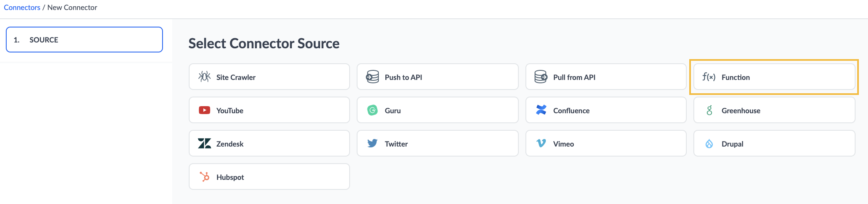The width and height of the screenshot is (868, 204).
Task: Click the Confluence blue logo icon
Action: click(x=541, y=110)
